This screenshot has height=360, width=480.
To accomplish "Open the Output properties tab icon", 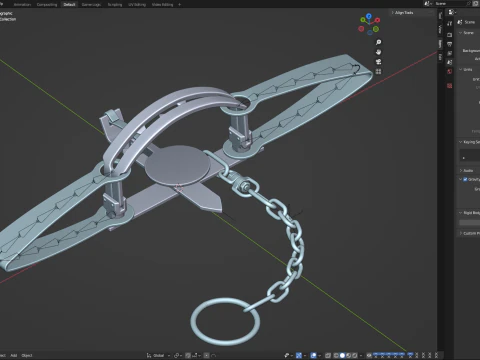I will coord(450,44).
